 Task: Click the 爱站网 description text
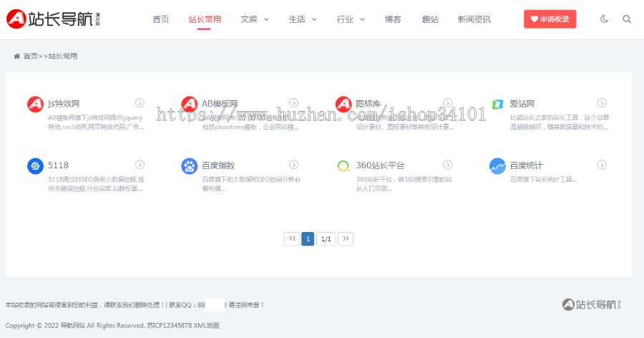(560, 122)
